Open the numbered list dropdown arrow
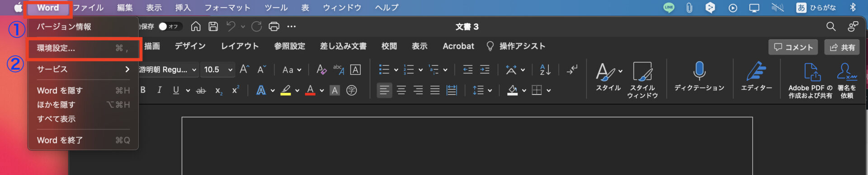 point(420,70)
